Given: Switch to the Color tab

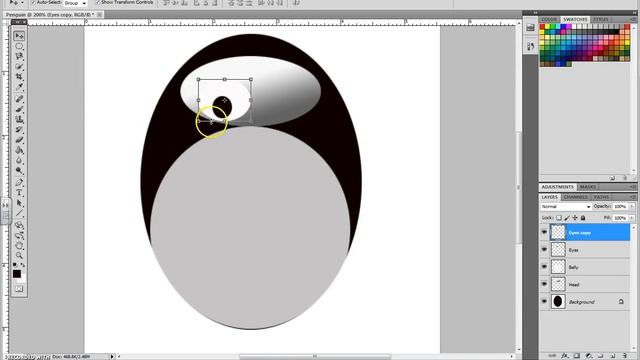Looking at the screenshot, I should point(549,19).
